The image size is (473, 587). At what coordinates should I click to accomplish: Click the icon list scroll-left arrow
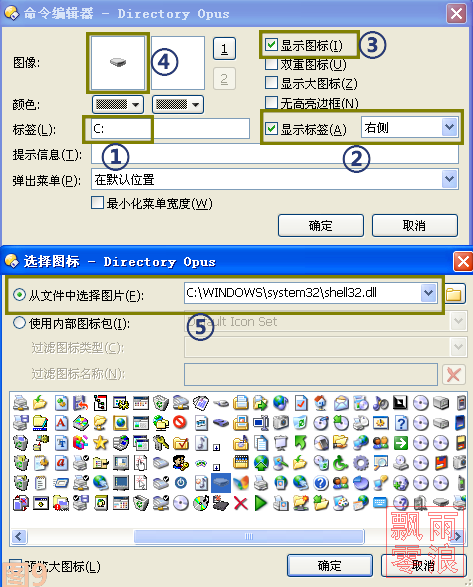click(x=19, y=536)
